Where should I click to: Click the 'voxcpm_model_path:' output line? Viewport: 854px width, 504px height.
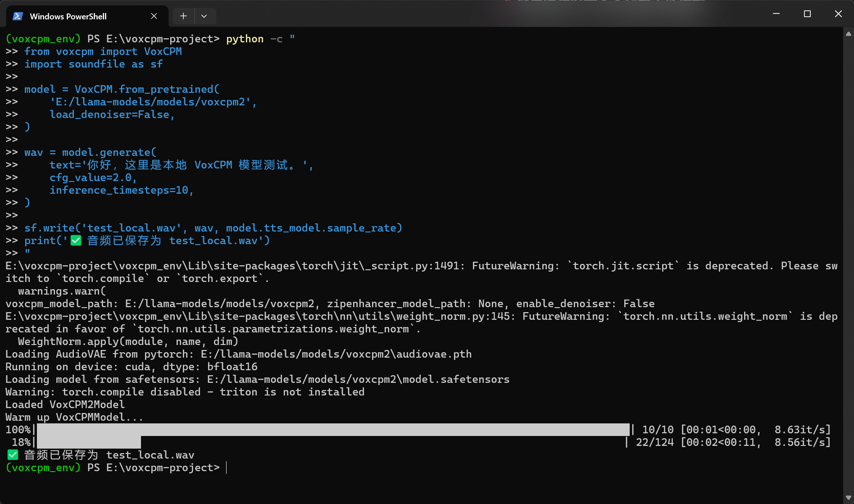330,304
